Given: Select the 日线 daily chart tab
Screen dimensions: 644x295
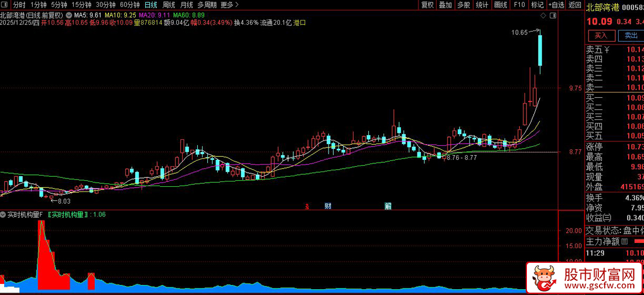Looking at the screenshot, I should point(150,5).
